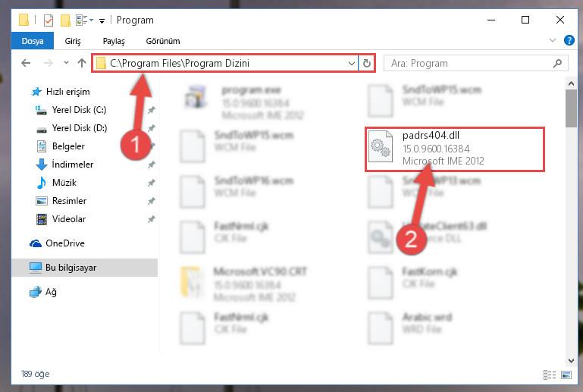This screenshot has width=583, height=392.
Task: Select the padrs404.dll file
Action: click(455, 149)
